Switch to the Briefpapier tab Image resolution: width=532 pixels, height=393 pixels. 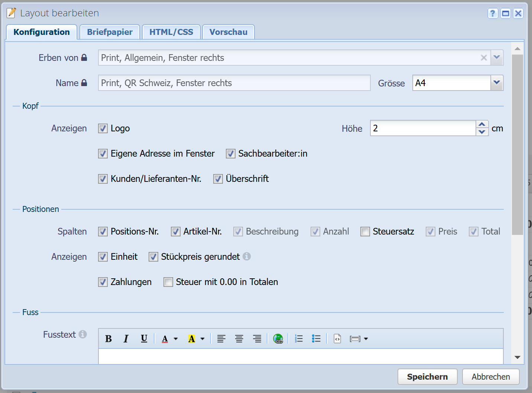click(110, 32)
